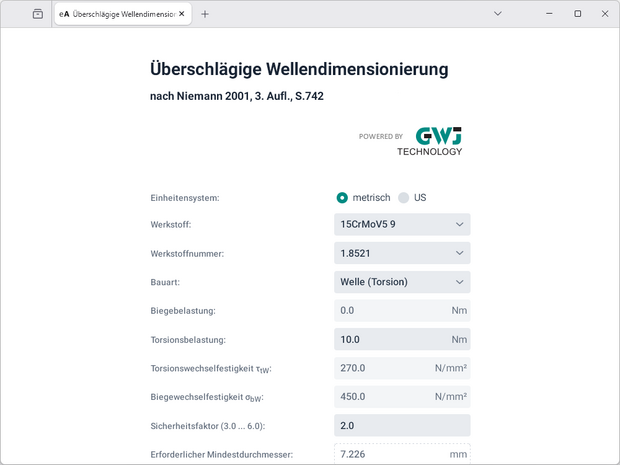Close the Überschlägige Wellendimensionierung tab
This screenshot has height=465, width=620.
coord(182,14)
